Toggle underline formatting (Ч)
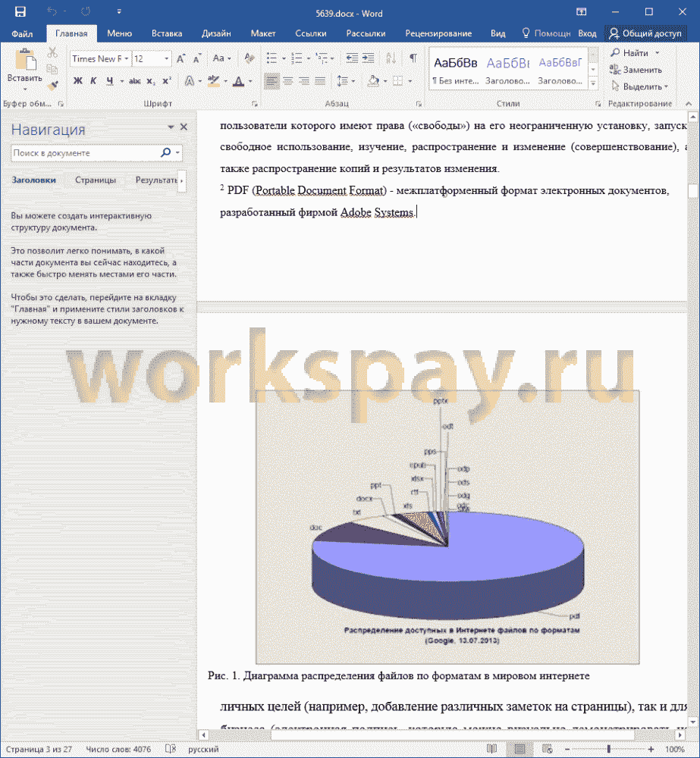Viewport: 700px width, 758px height. point(110,81)
